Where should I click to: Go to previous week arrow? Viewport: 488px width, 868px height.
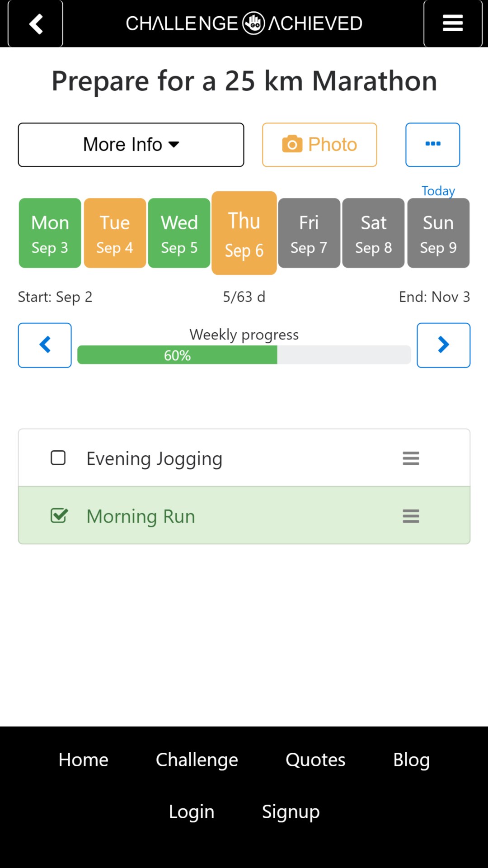pyautogui.click(x=45, y=345)
